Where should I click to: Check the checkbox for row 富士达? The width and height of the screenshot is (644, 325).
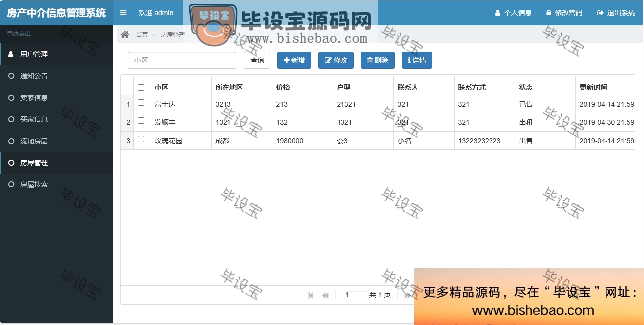[x=141, y=103]
